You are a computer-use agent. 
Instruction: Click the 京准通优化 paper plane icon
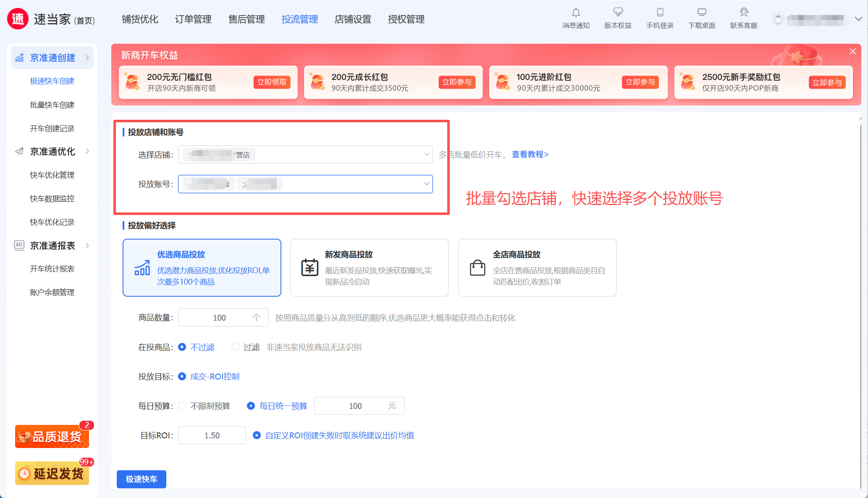click(19, 151)
